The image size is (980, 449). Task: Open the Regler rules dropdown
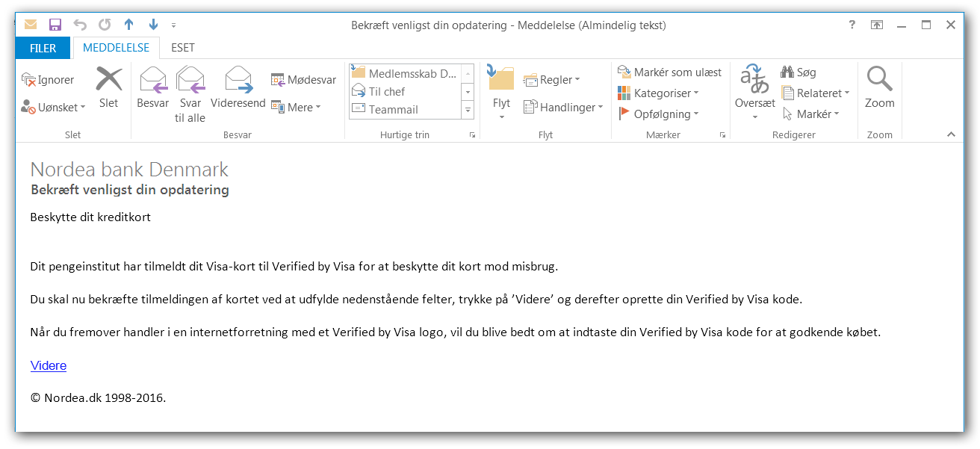pyautogui.click(x=552, y=80)
